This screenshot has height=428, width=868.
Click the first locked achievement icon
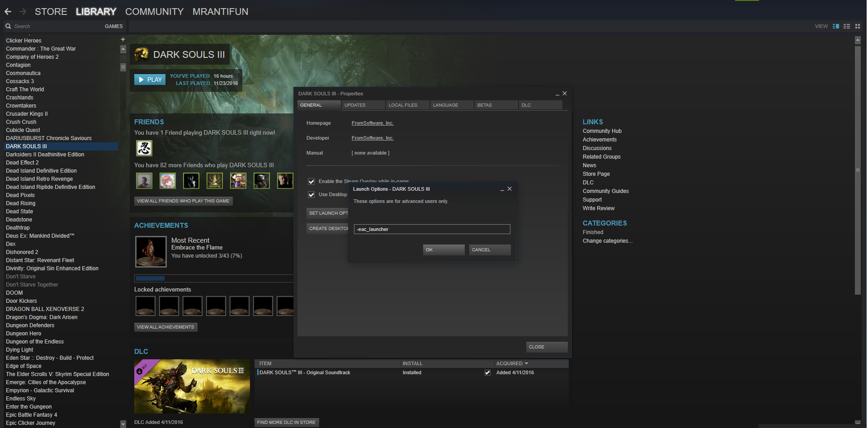pyautogui.click(x=146, y=306)
